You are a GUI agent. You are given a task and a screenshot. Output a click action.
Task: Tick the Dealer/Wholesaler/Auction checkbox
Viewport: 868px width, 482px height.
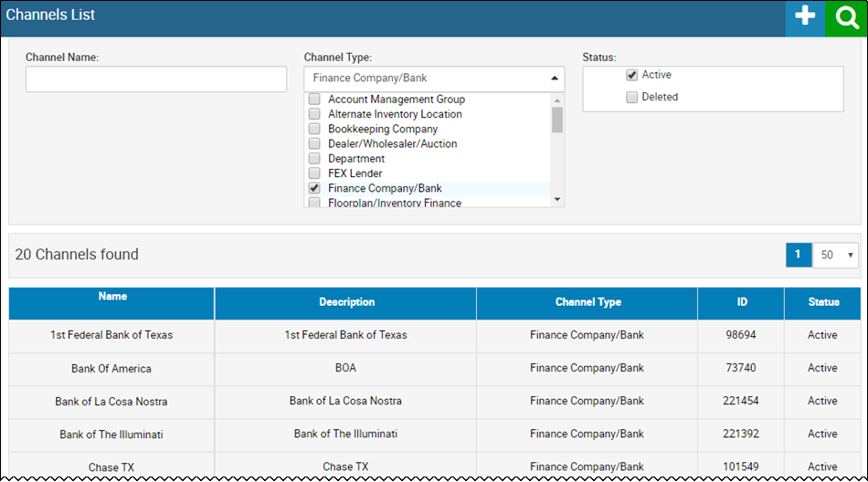pyautogui.click(x=314, y=143)
